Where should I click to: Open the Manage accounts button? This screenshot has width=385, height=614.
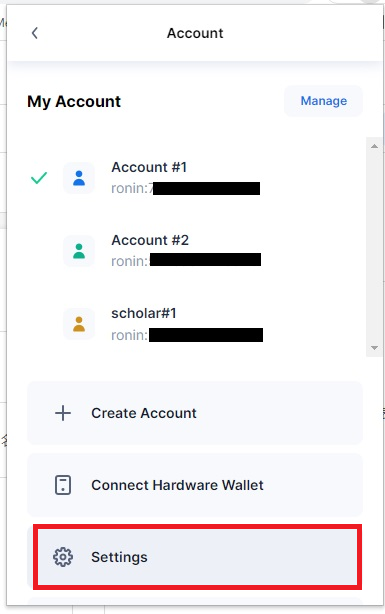[x=324, y=101]
